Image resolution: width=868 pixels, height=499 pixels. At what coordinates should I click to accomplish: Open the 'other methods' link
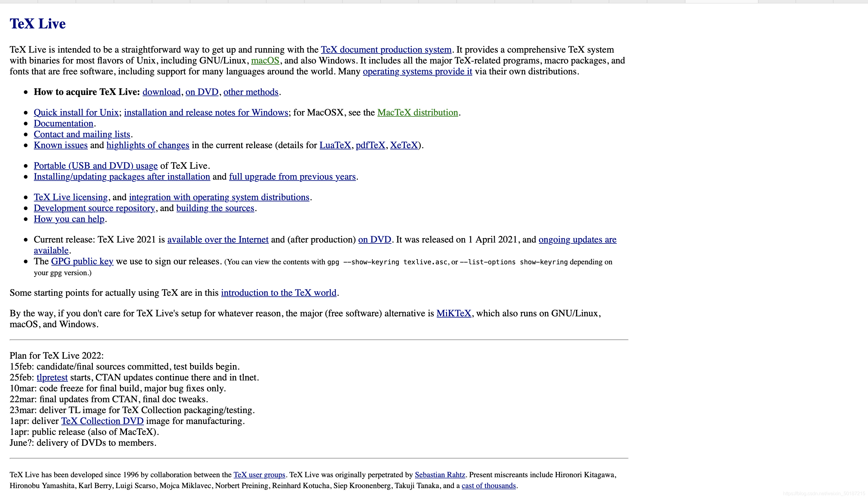click(x=251, y=92)
